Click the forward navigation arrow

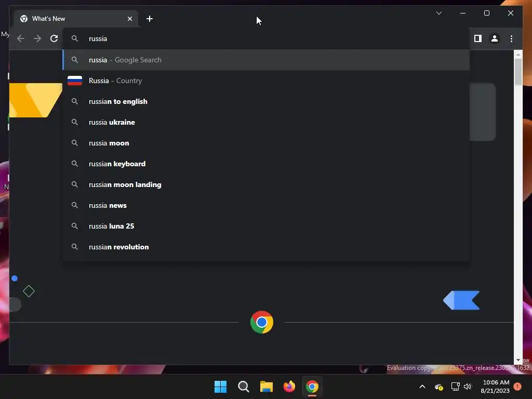37,38
